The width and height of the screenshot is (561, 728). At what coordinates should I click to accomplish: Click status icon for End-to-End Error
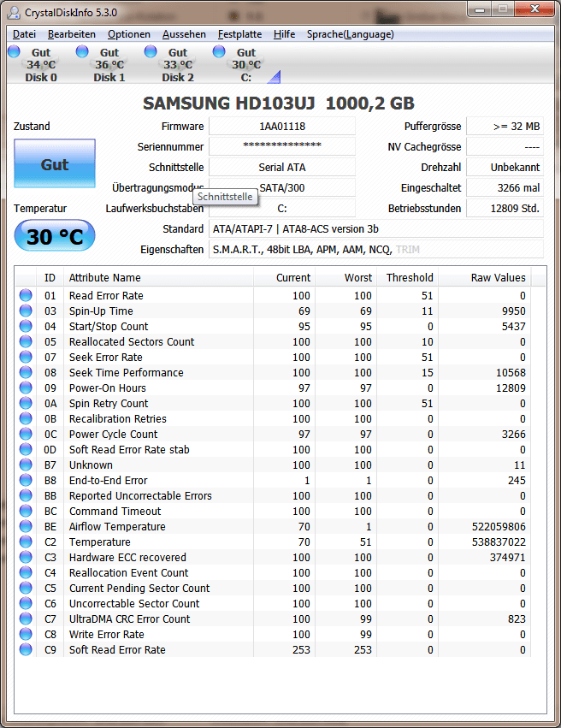click(x=26, y=480)
